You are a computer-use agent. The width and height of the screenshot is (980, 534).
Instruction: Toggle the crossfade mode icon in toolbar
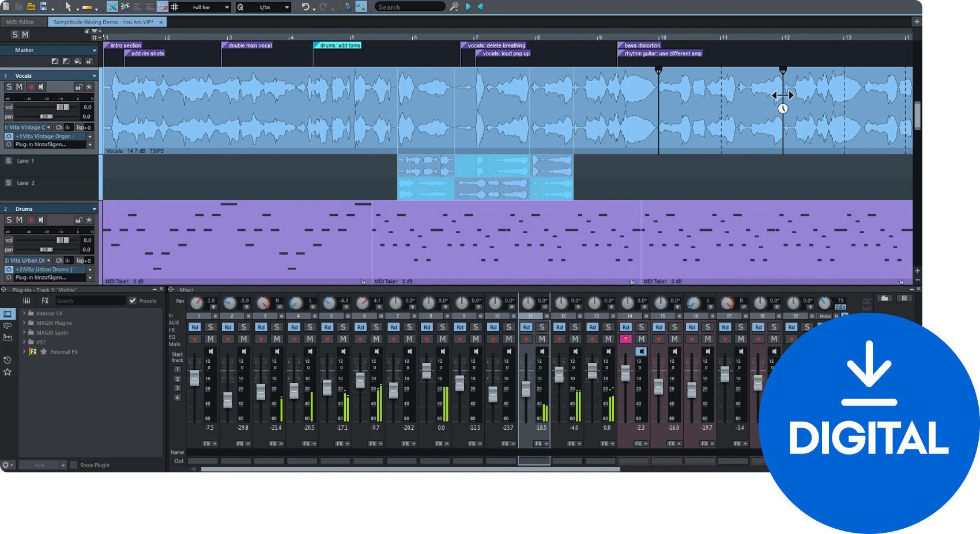112,7
